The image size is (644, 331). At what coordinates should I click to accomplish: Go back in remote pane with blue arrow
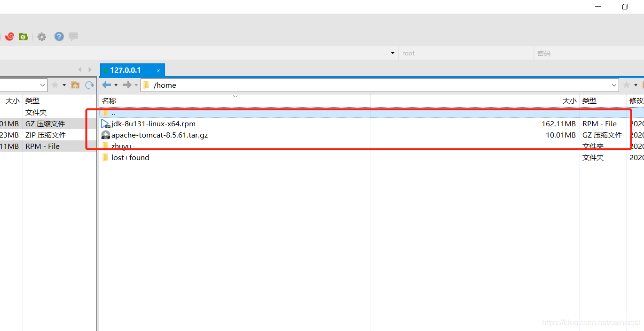(x=107, y=85)
